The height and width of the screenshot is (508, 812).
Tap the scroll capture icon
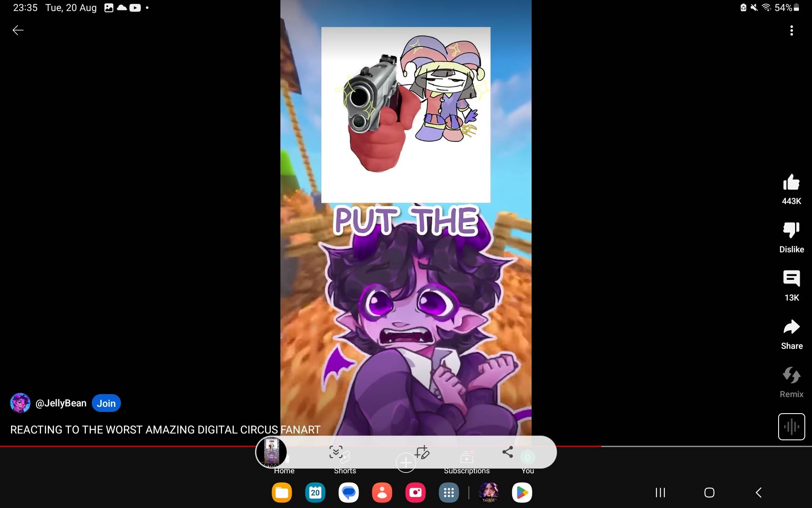[336, 452]
